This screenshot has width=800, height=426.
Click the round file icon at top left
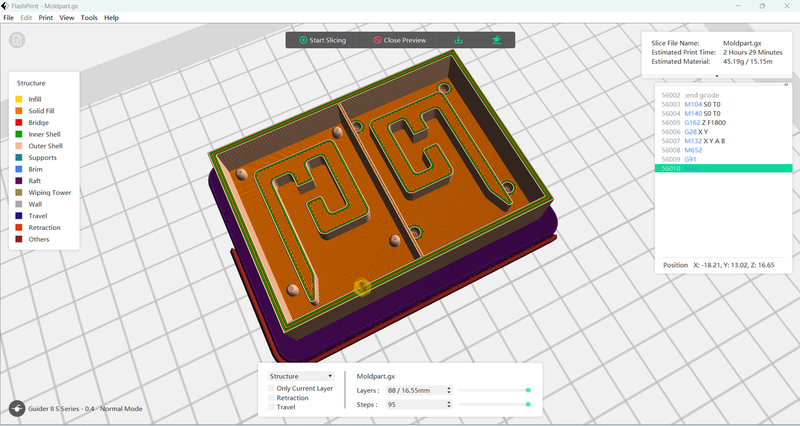point(17,40)
